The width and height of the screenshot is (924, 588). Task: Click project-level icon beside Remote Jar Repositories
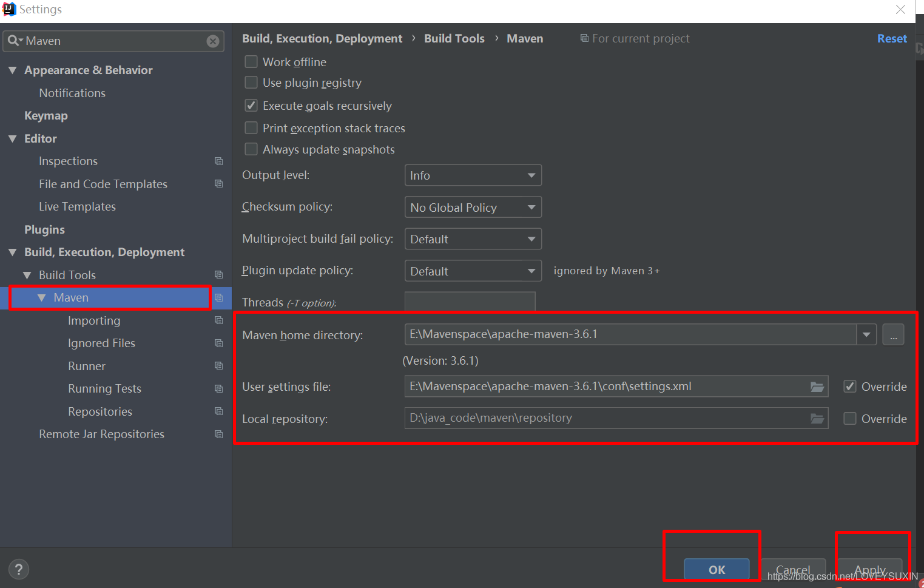[x=219, y=434]
